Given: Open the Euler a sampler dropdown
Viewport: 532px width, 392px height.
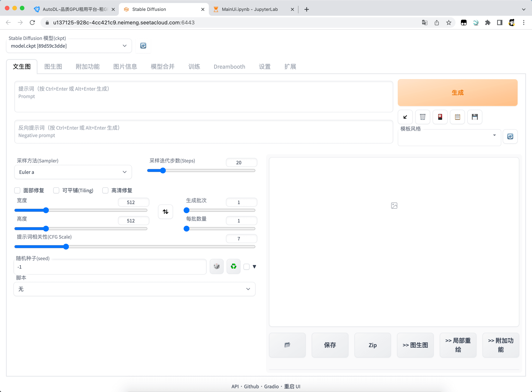Looking at the screenshot, I should (73, 172).
